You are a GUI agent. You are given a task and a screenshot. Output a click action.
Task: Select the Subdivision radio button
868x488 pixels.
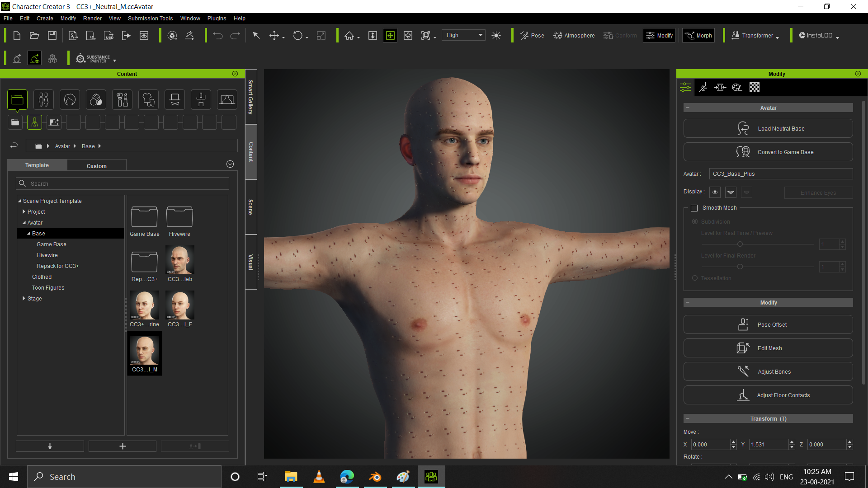click(695, 221)
